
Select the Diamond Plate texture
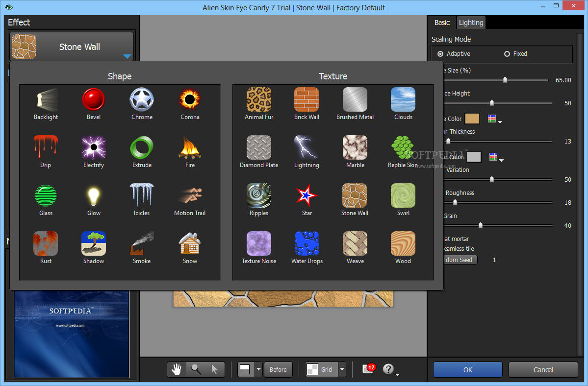pyautogui.click(x=259, y=152)
